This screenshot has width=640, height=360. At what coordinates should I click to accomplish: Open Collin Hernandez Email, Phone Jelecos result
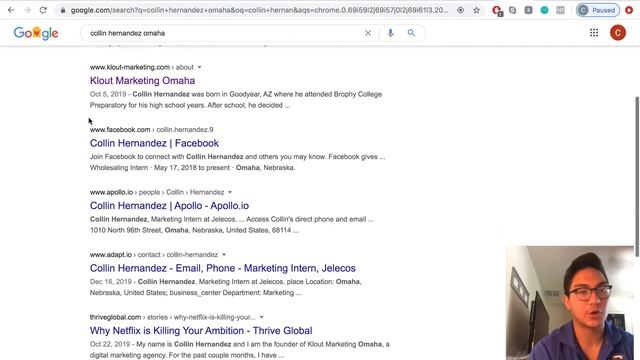click(x=222, y=268)
